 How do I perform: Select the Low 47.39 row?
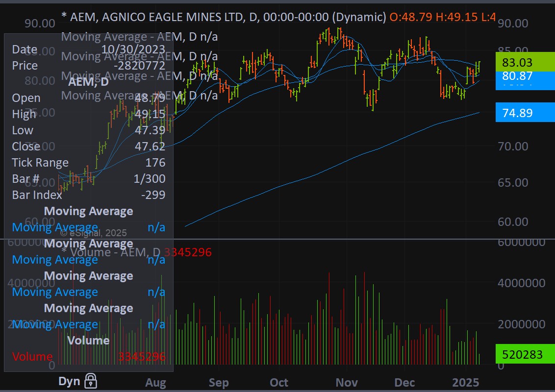[x=88, y=130]
